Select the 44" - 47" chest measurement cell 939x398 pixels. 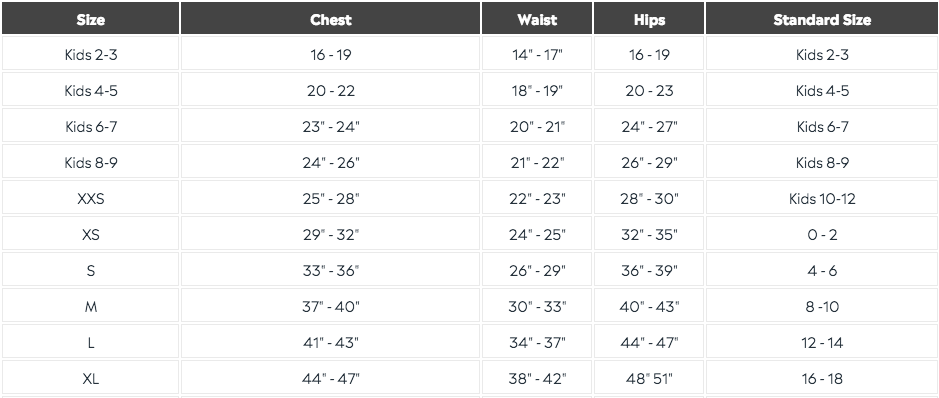pyautogui.click(x=331, y=377)
